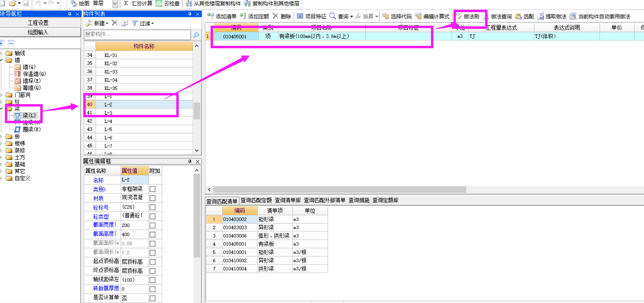
Task: Tick the 附加 checkbox for 截面高度
Action: coord(152,235)
